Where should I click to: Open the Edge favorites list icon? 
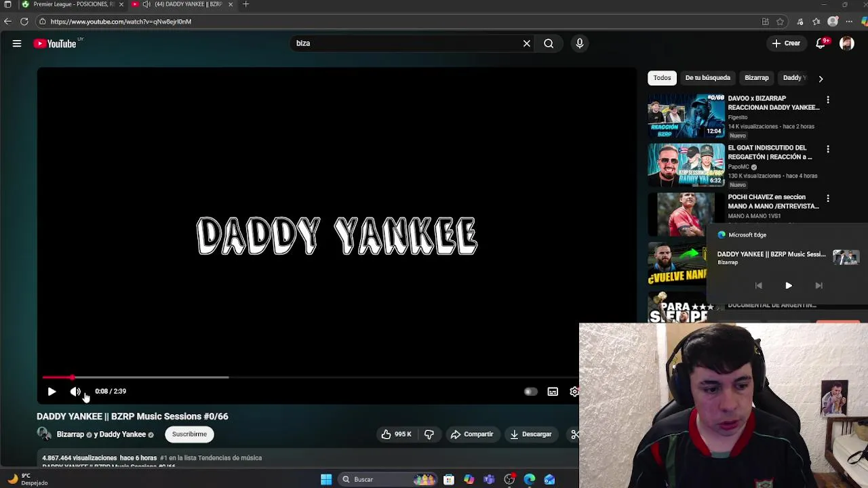point(816,22)
